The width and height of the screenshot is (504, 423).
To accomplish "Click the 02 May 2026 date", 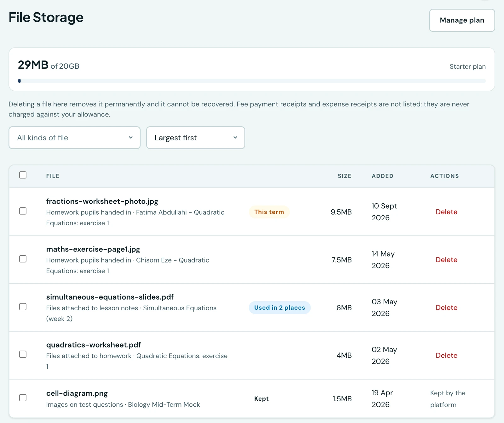I will coord(384,355).
